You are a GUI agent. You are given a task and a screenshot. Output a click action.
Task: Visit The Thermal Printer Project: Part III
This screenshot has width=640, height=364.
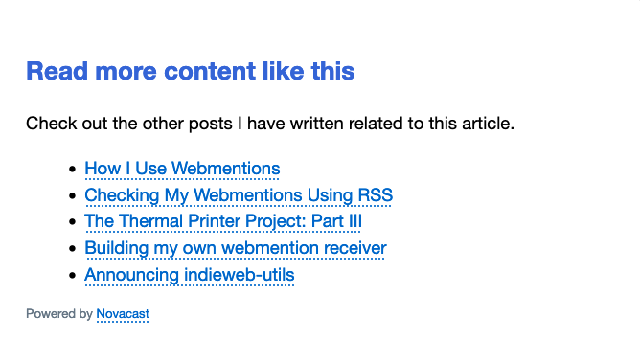(x=223, y=221)
